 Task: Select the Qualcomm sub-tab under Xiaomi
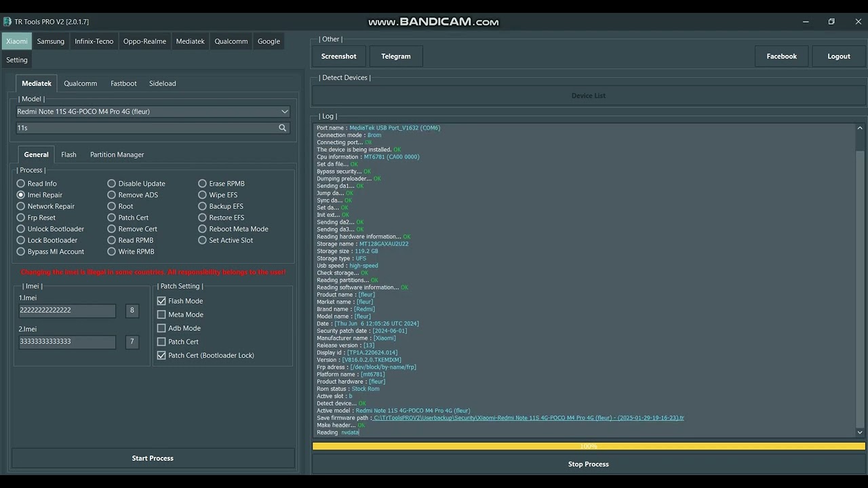point(81,83)
